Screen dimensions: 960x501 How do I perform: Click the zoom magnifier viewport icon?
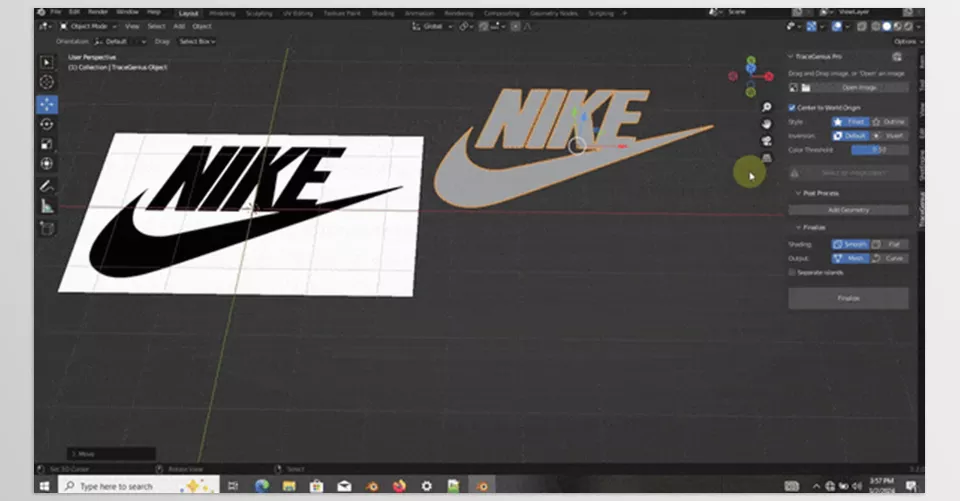(767, 107)
